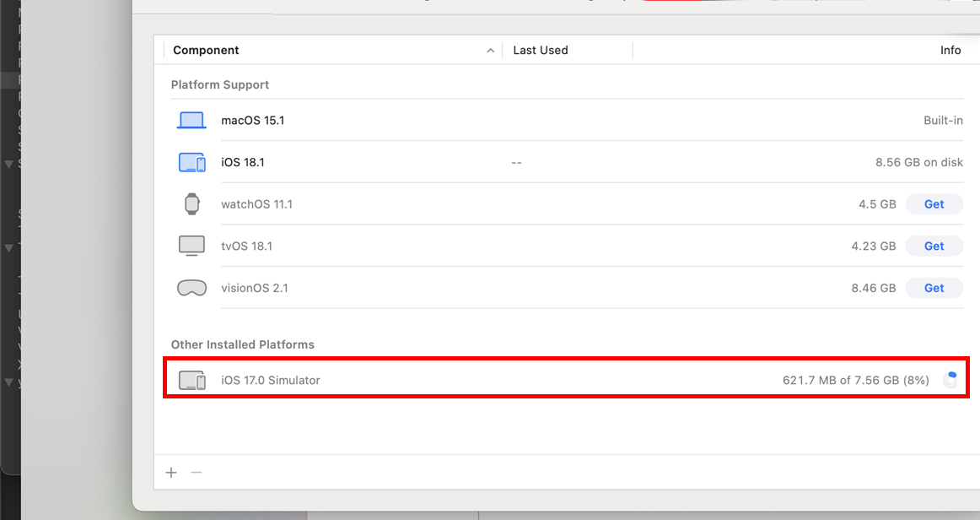Click the 4.5 GB size value
This screenshot has width=980, height=520.
877,204
